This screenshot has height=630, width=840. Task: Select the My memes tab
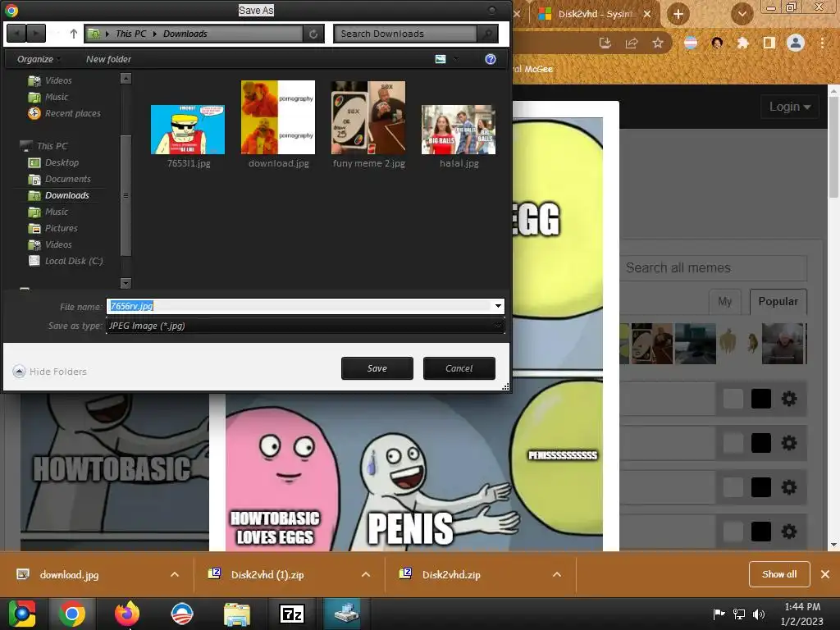coord(725,301)
